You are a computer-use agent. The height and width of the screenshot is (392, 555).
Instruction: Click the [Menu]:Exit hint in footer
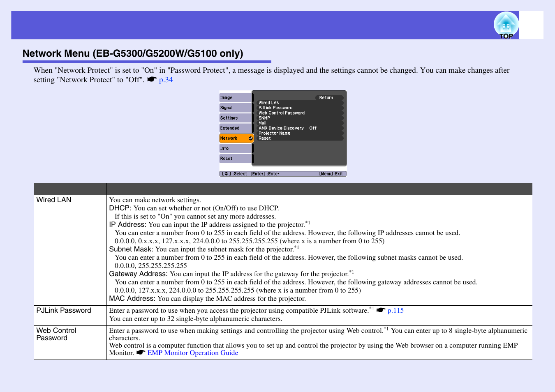(331, 174)
